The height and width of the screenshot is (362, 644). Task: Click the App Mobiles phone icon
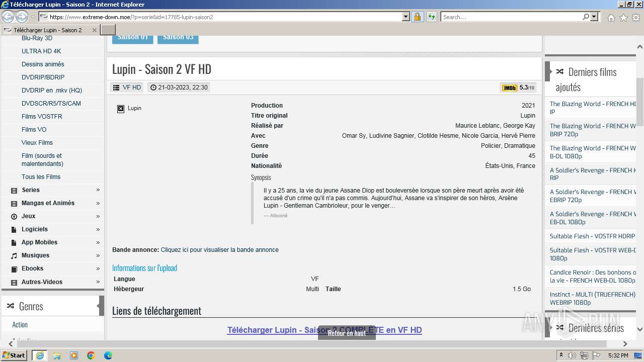point(14,243)
